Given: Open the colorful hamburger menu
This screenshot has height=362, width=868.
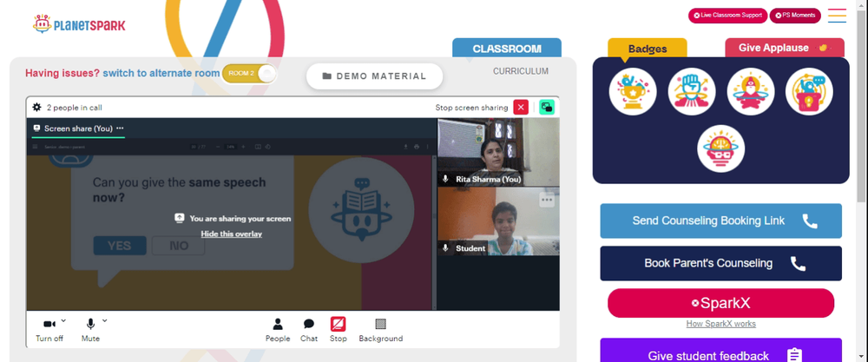Looking at the screenshot, I should [837, 16].
